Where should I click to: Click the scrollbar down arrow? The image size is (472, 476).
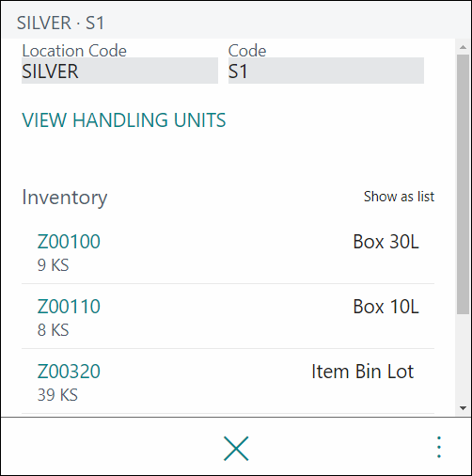(x=463, y=408)
